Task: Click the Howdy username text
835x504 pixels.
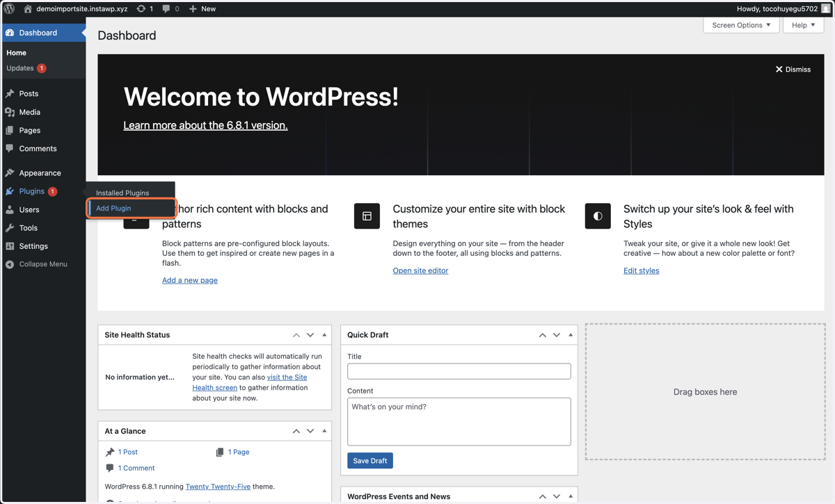Action: (x=777, y=9)
